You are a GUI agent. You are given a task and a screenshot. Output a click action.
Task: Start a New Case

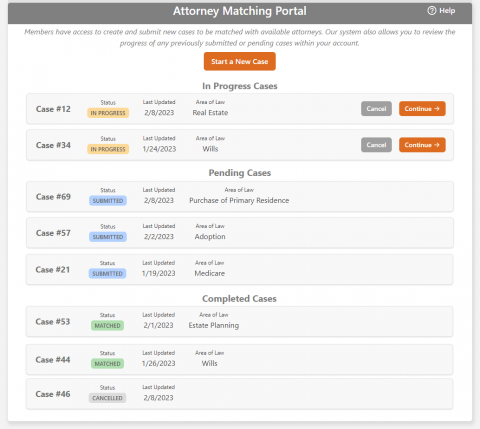(240, 61)
